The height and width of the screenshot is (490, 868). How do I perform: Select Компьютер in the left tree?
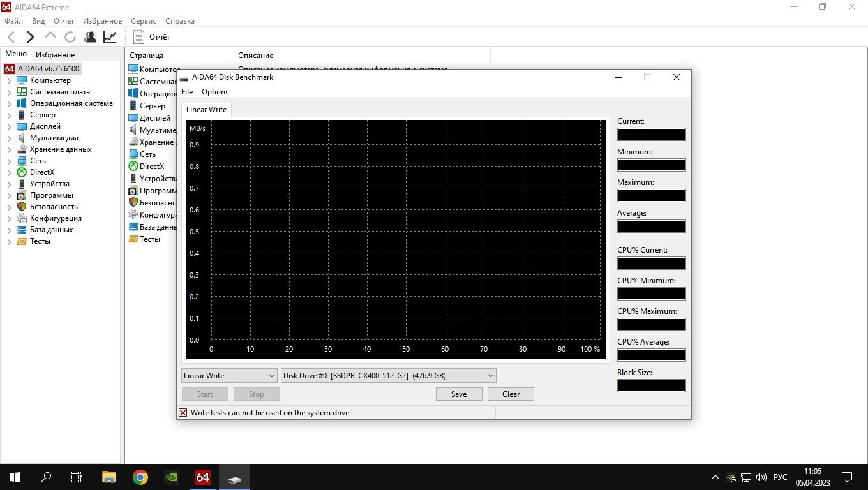click(x=50, y=80)
